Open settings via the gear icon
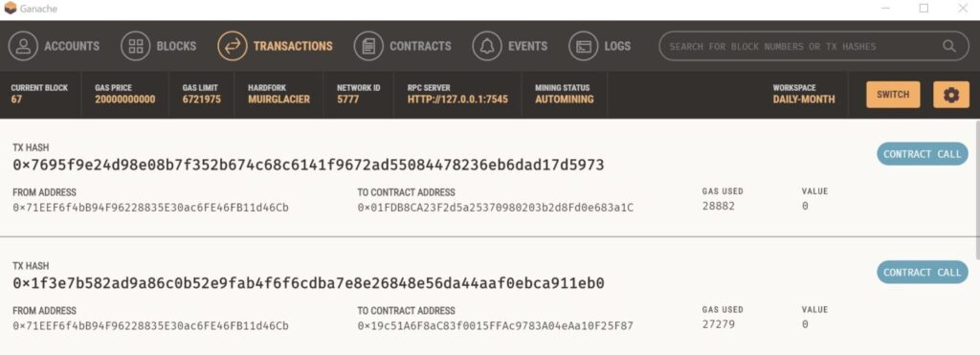980x355 pixels. pyautogui.click(x=951, y=95)
